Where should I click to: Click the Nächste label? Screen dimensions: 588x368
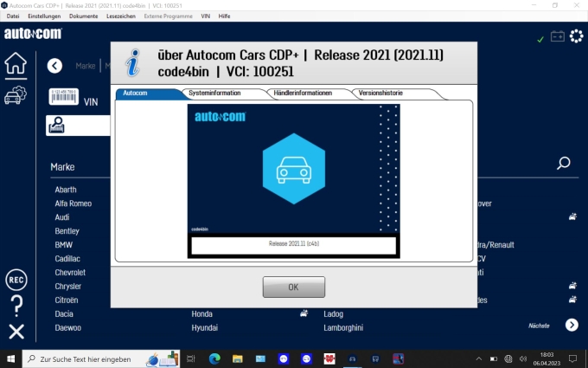tap(539, 326)
